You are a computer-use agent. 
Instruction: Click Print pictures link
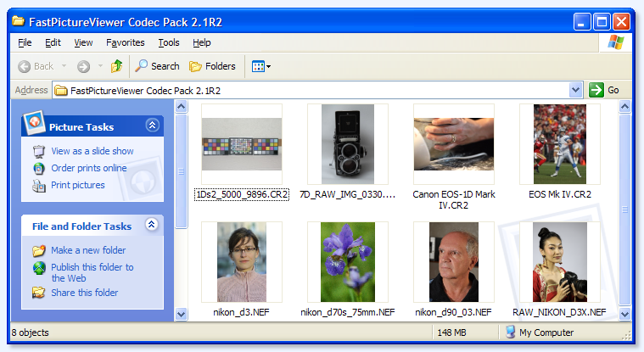77,185
